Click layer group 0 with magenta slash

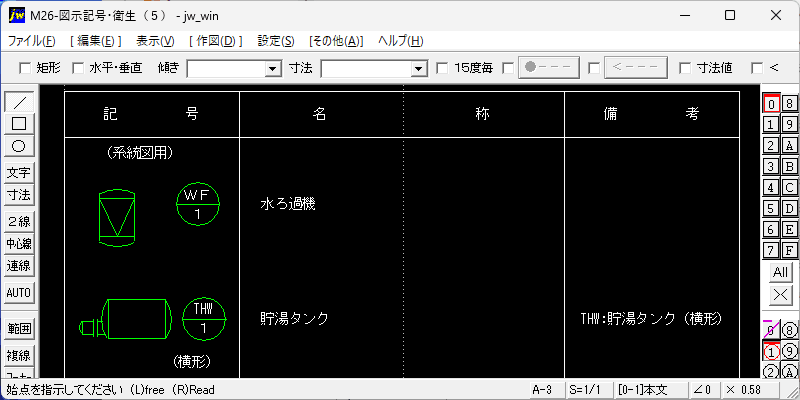[x=771, y=331]
